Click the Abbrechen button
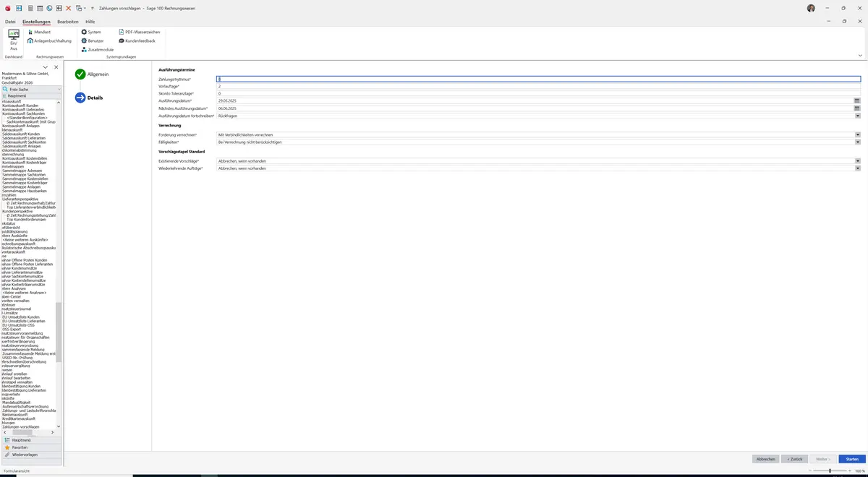 coord(766,459)
